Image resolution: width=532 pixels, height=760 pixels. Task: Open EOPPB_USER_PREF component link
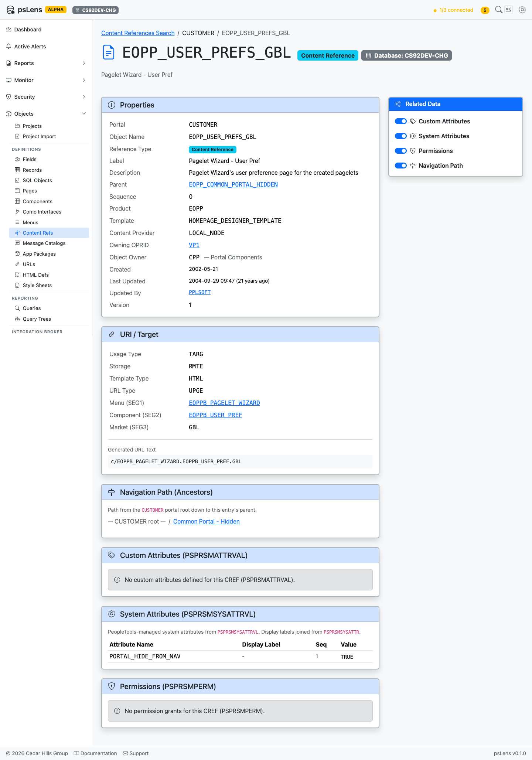click(215, 415)
